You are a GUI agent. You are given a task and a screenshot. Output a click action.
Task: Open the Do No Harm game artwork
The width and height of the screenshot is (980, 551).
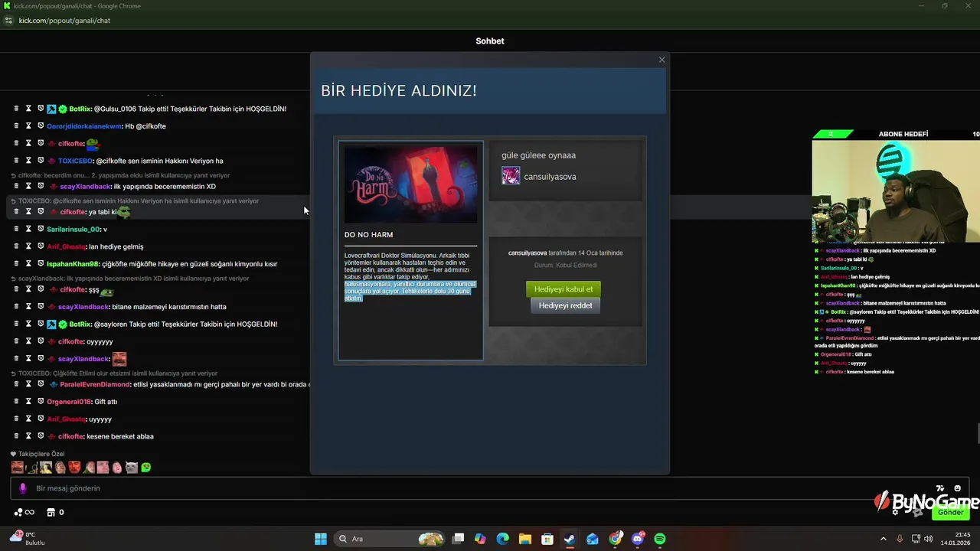click(410, 184)
